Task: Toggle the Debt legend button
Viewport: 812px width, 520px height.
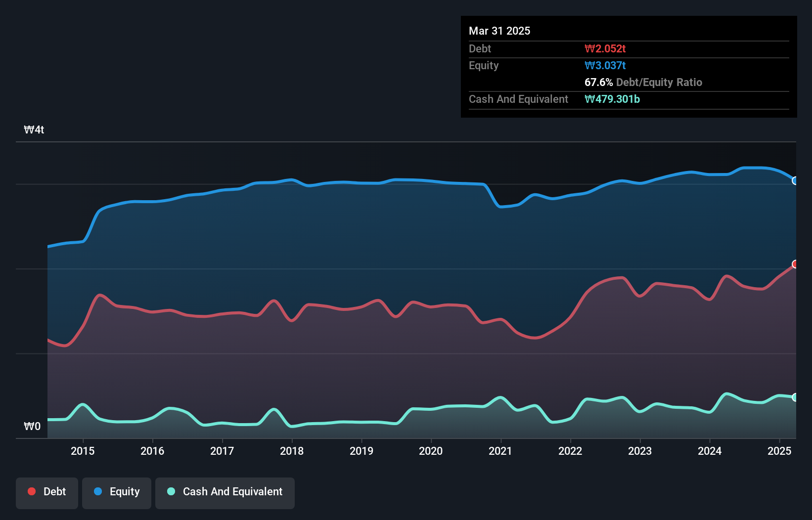Action: point(47,493)
